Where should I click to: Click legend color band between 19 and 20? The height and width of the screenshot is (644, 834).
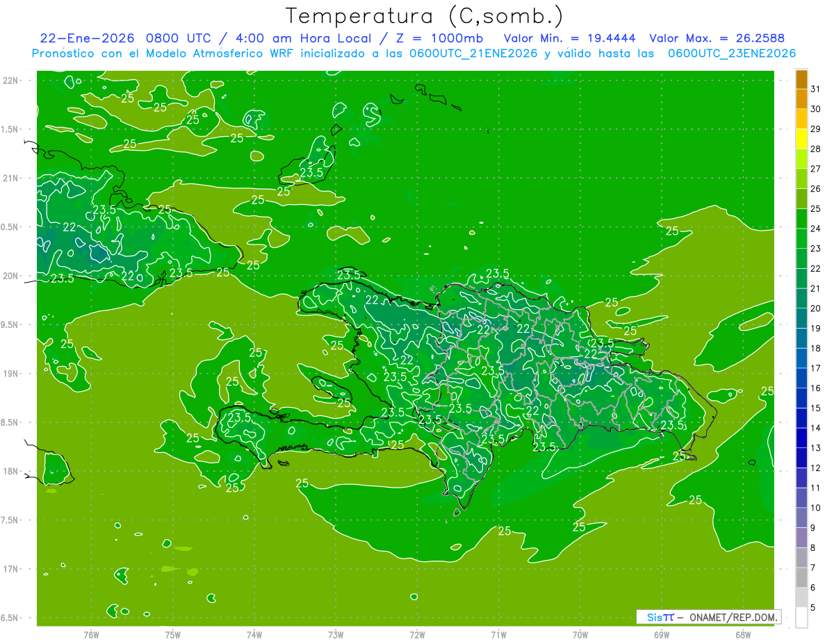[x=801, y=318]
